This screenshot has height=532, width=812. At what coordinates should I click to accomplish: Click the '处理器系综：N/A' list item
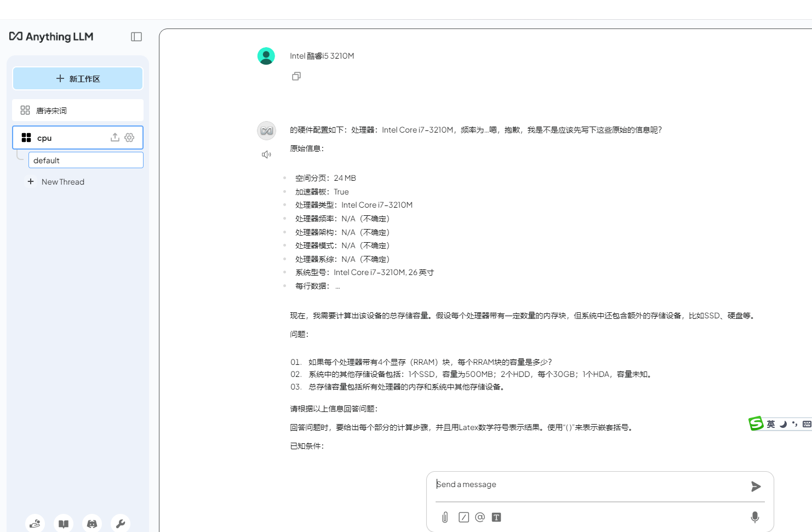click(342, 259)
